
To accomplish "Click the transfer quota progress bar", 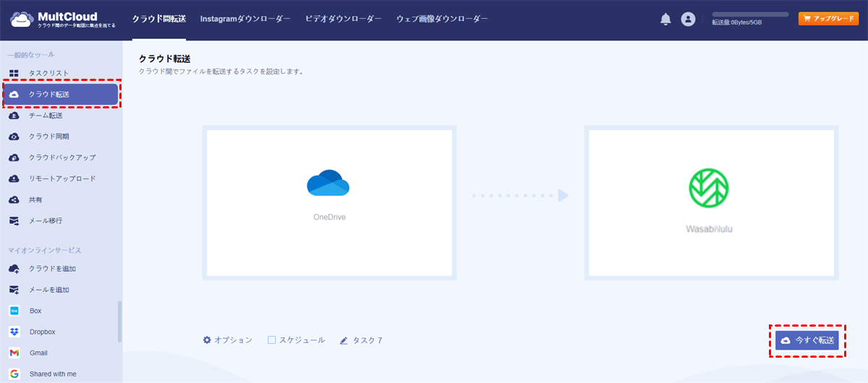I will (750, 14).
